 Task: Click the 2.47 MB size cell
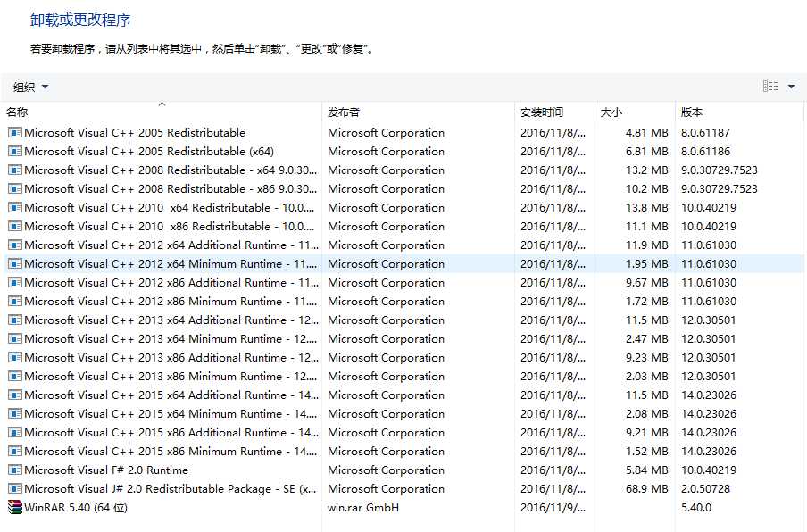click(646, 339)
